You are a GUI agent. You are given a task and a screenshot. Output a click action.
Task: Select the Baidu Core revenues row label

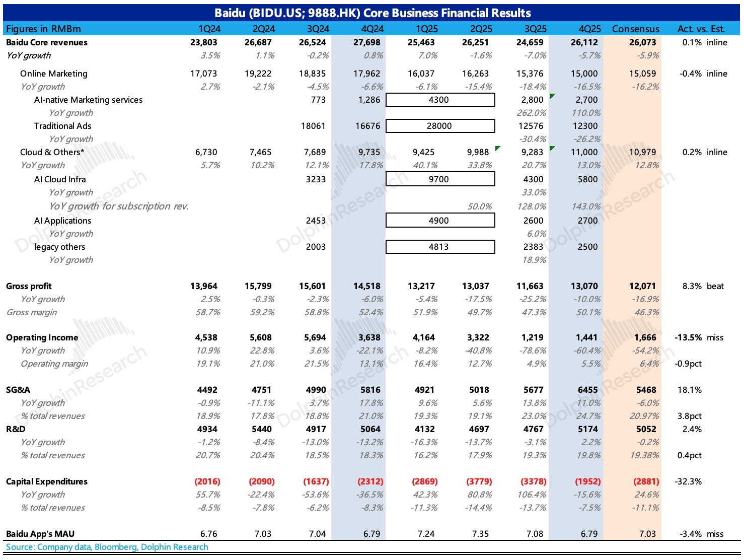[47, 42]
